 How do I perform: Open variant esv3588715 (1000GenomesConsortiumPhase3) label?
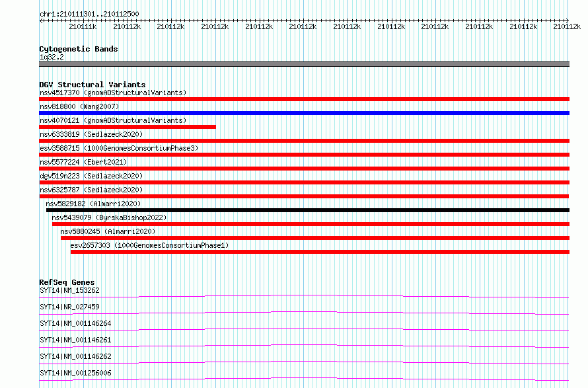point(119,148)
